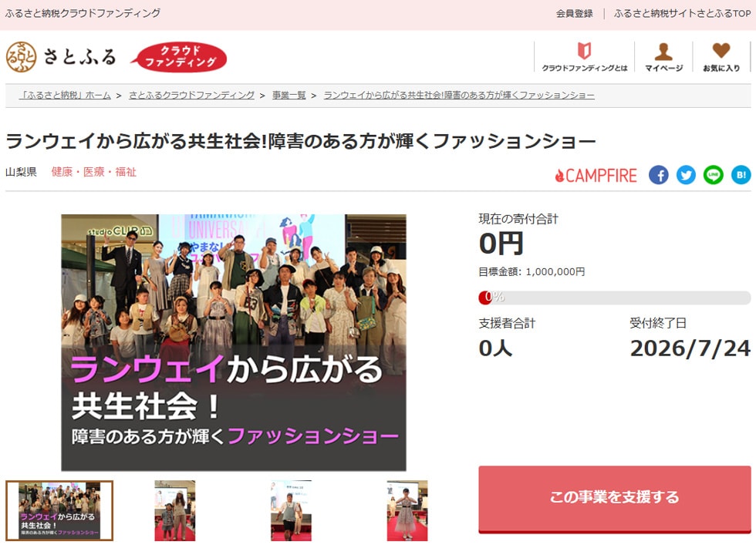
Task: Click ふるさと納税クラウドファンディング top-left text
Action: (x=83, y=14)
